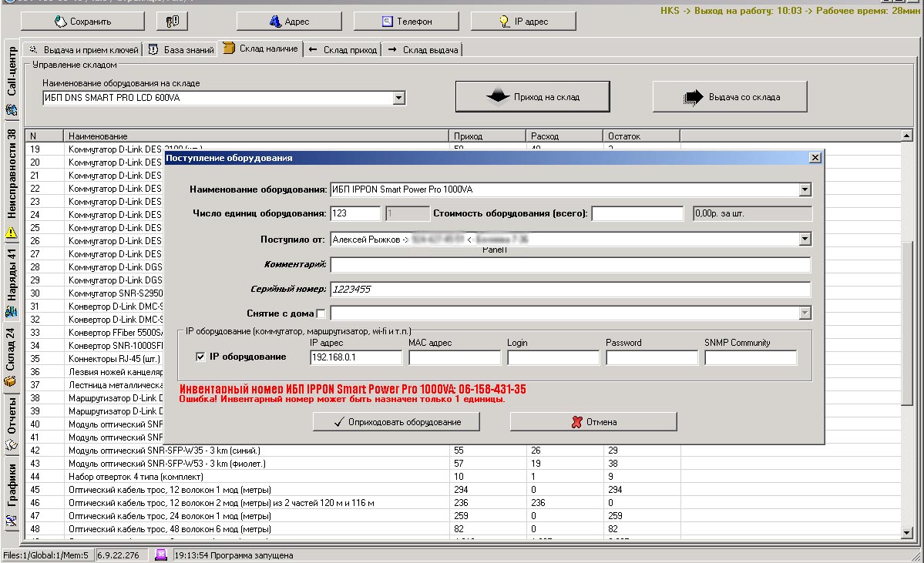Open the Склад выдача tab

click(x=423, y=50)
